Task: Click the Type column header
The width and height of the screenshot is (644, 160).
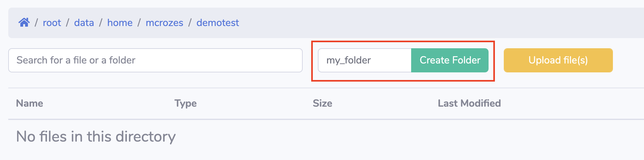Action: pos(185,103)
